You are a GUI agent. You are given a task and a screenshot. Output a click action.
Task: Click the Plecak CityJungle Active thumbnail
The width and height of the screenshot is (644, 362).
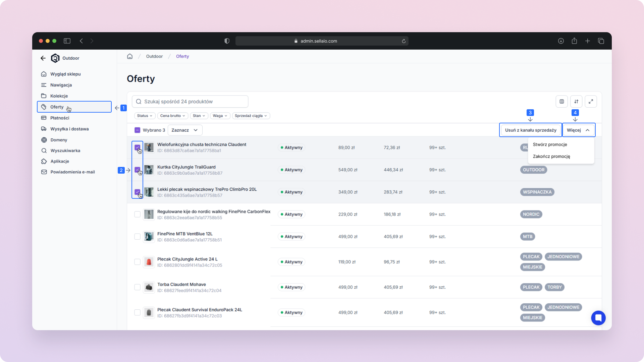click(x=149, y=262)
